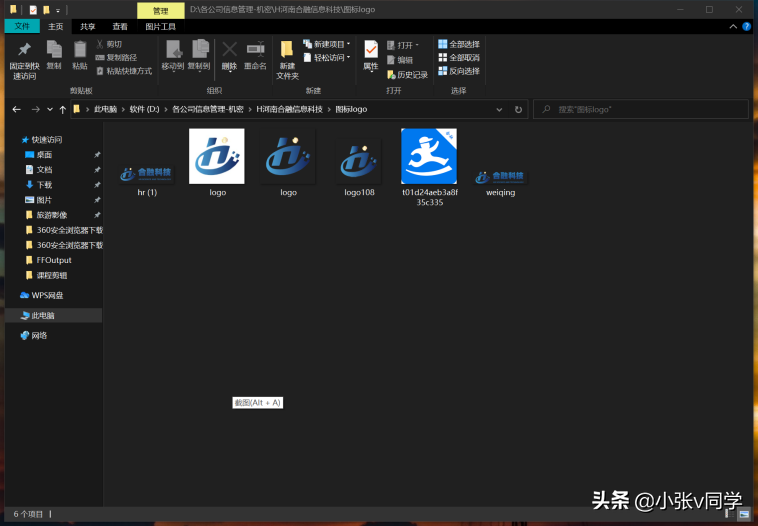Viewport: 758px width, 526px height.
Task: Click the 粘贴 paste icon
Action: tap(80, 49)
